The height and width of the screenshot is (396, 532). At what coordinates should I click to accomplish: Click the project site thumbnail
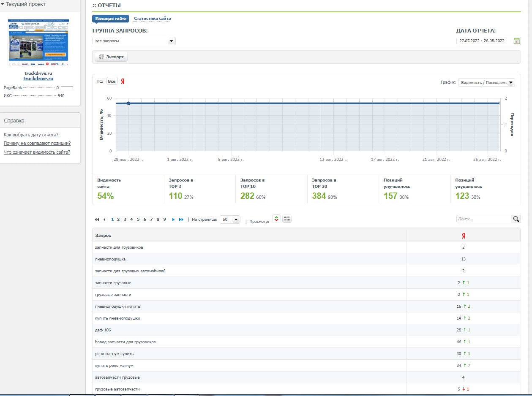pos(38,42)
